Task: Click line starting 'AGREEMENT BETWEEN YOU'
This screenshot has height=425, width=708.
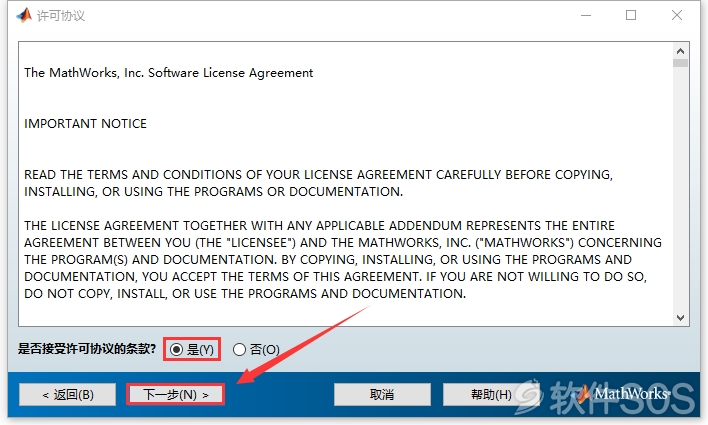Action: (343, 243)
